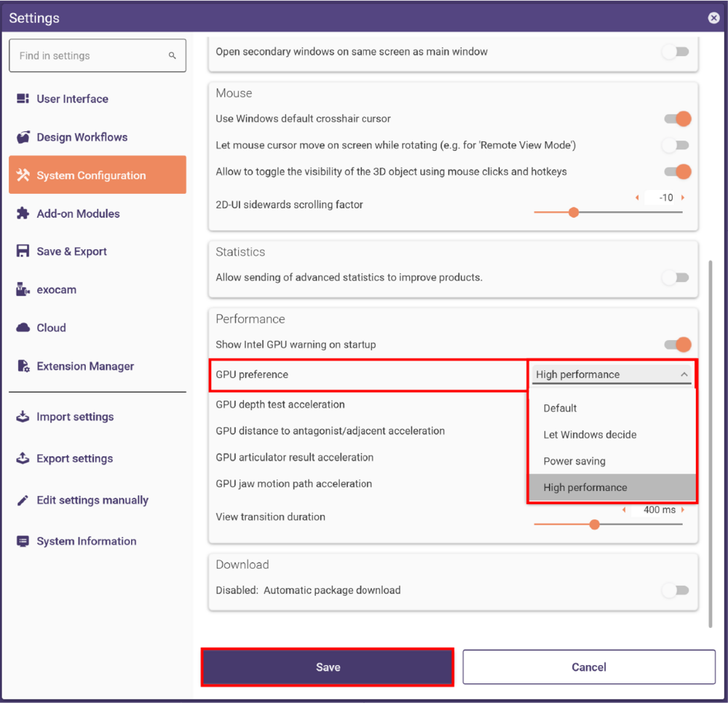The image size is (728, 703).
Task: Open exocam settings section
Action: click(x=98, y=289)
